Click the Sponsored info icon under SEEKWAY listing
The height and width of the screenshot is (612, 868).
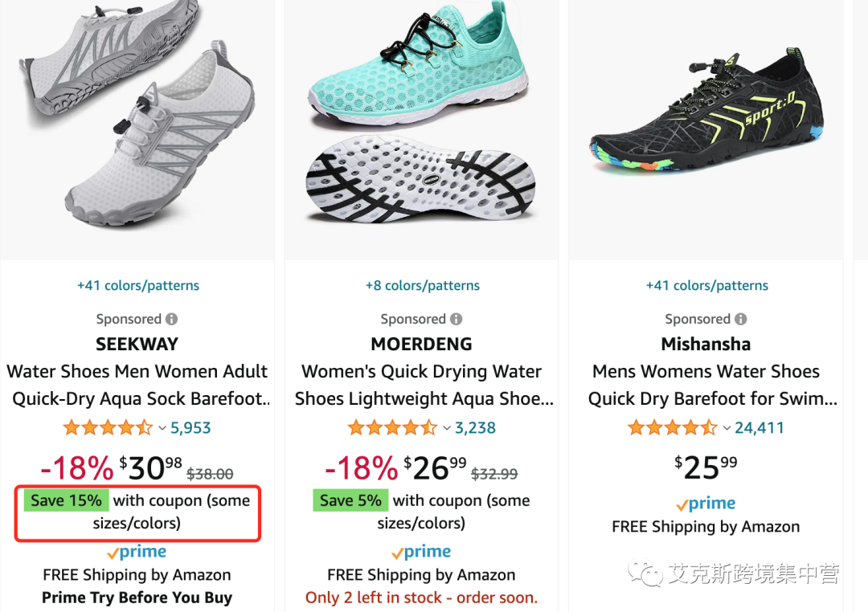click(x=172, y=320)
